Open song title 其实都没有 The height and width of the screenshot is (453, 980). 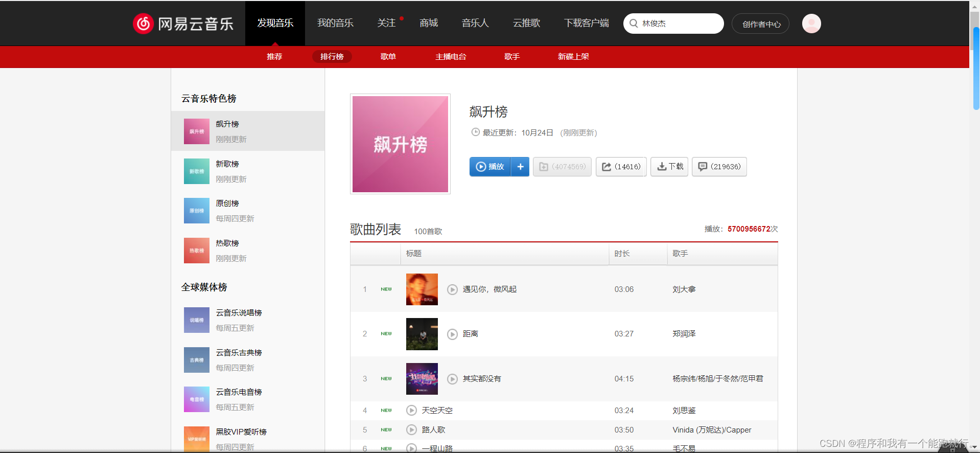point(482,379)
